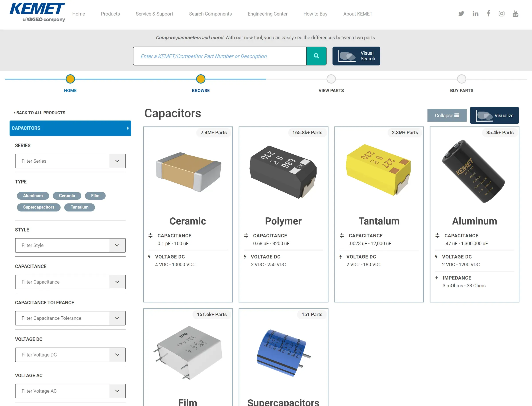Image resolution: width=532 pixels, height=406 pixels.
Task: Click the capacitance icon on Aluminum card
Action: point(437,236)
